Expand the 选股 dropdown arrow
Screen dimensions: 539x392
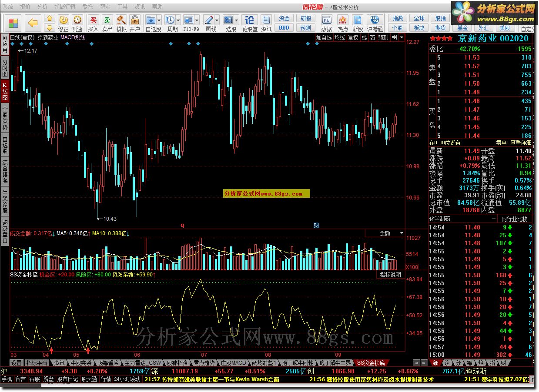tap(237, 20)
